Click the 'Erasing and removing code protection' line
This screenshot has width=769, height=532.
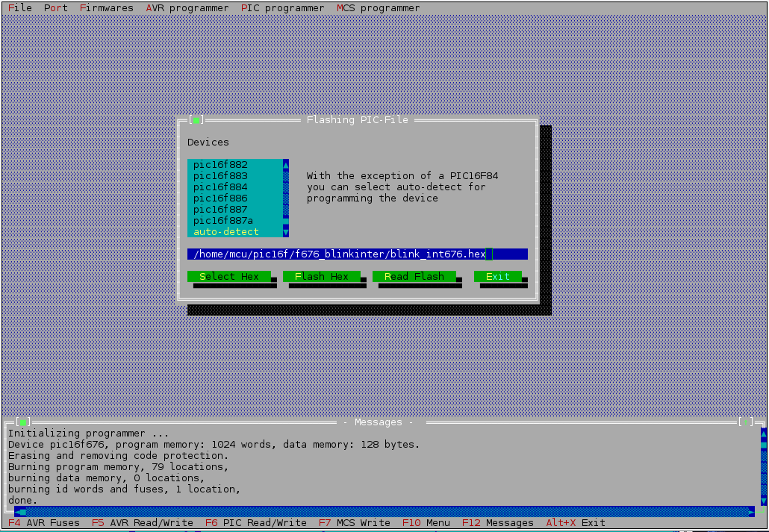118,456
